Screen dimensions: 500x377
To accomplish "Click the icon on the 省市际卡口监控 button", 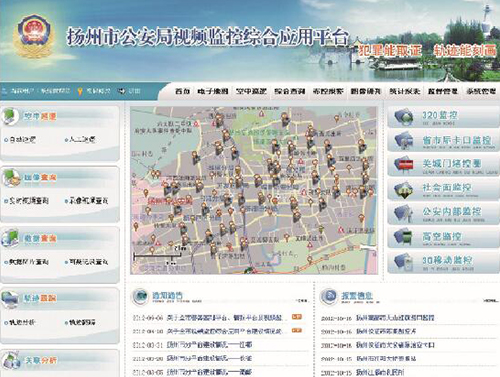I will pos(404,141).
